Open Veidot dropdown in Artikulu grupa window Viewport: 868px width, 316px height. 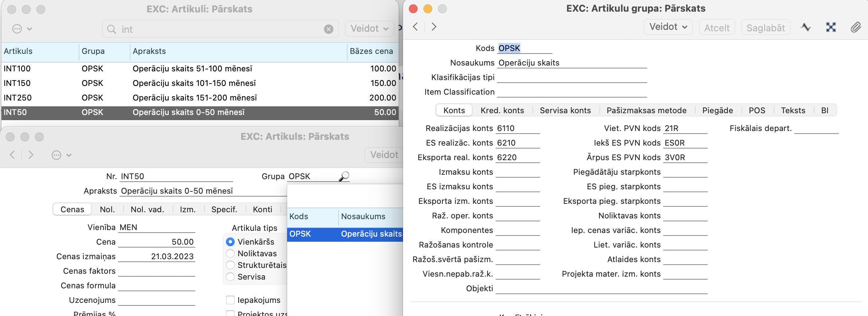coord(668,27)
